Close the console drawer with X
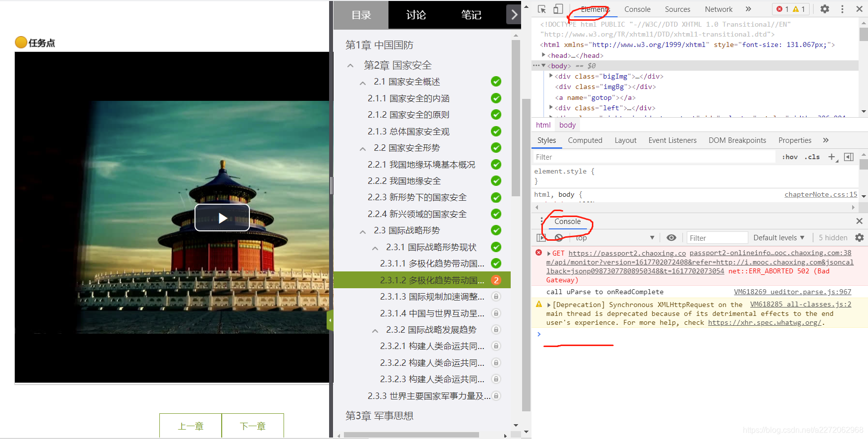Viewport: 868px width, 439px height. click(x=859, y=221)
